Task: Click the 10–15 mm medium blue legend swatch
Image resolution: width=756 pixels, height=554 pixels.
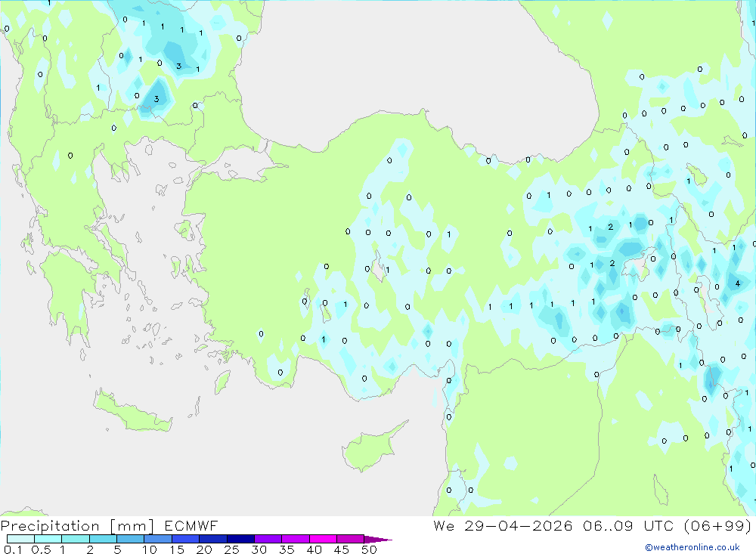Action: tap(158, 539)
